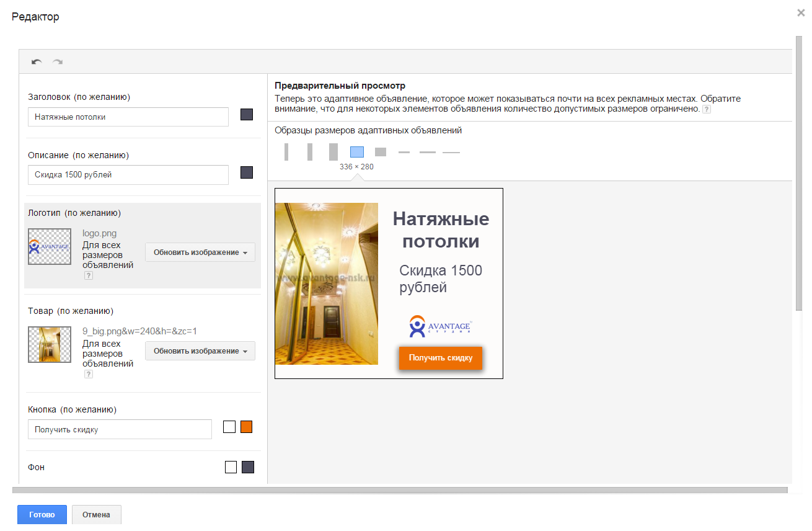Click the Redo icon in the editor toolbar
Screen dimensions: 812x531
point(57,61)
